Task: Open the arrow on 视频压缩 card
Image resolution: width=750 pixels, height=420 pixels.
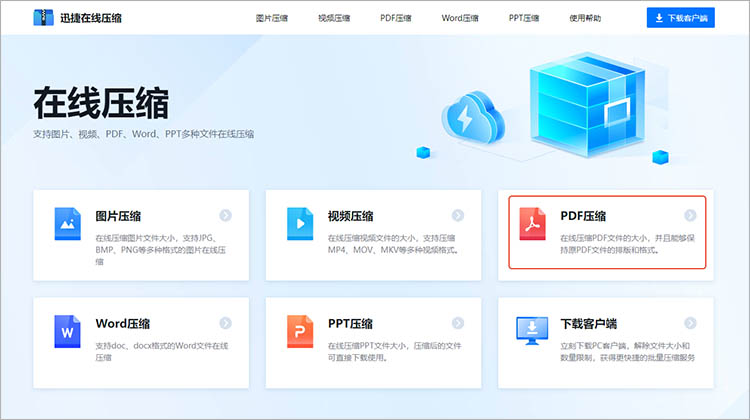Action: 458,215
